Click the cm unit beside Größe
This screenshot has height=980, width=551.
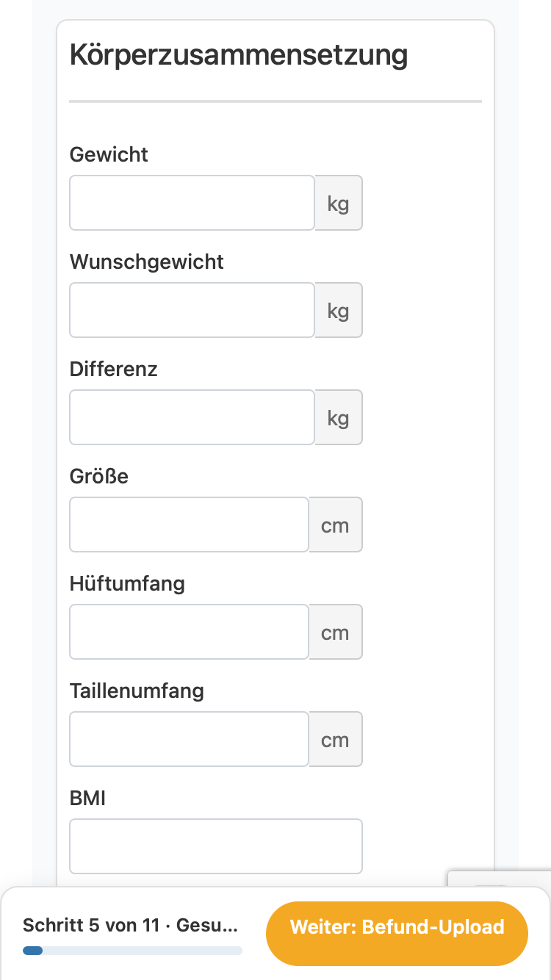336,525
